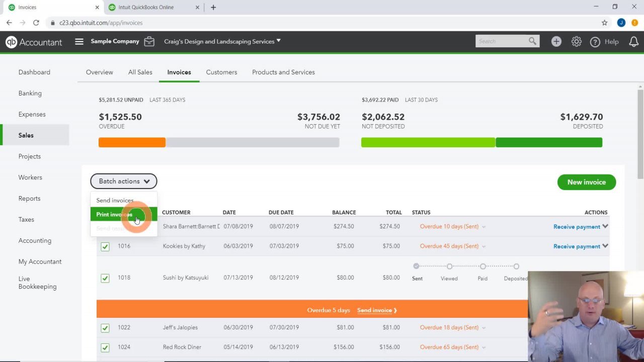The height and width of the screenshot is (362, 644).
Task: Switch to the Customers tab
Action: click(221, 72)
